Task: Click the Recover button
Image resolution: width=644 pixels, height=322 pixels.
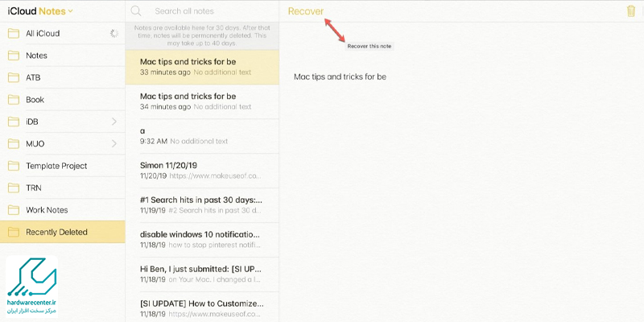Action: click(x=306, y=11)
